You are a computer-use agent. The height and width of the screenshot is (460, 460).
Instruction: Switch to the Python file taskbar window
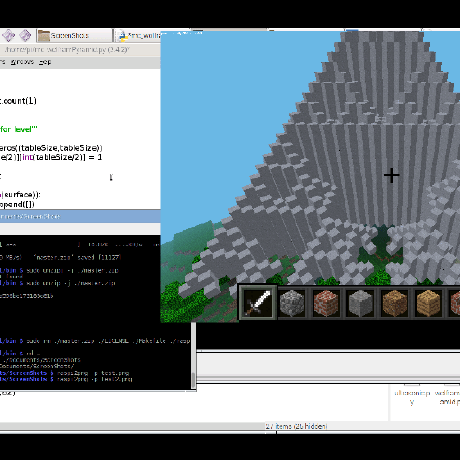click(x=138, y=35)
